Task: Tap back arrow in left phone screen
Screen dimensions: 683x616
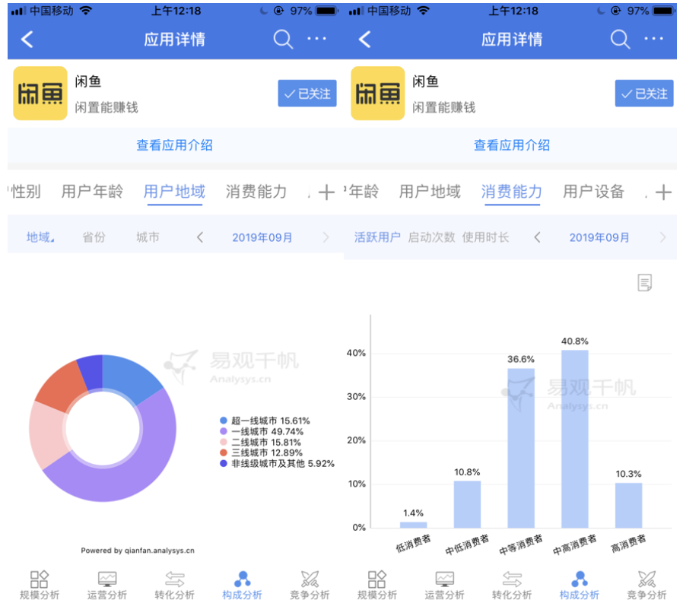Action: click(27, 40)
